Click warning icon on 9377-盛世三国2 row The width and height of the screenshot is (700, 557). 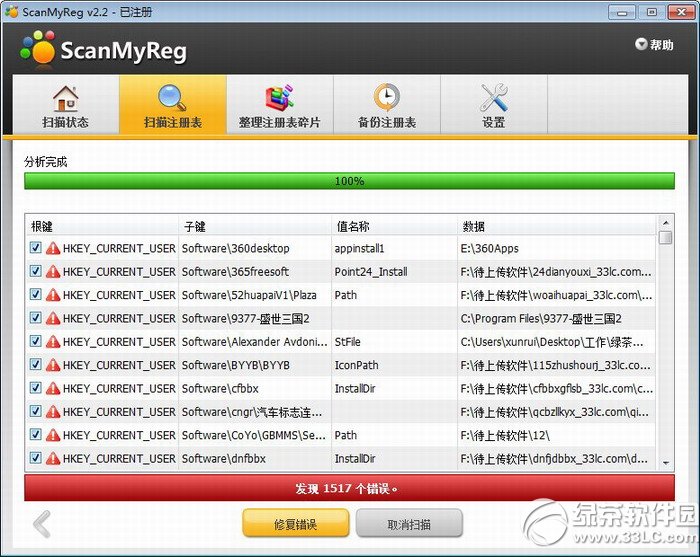[x=53, y=318]
